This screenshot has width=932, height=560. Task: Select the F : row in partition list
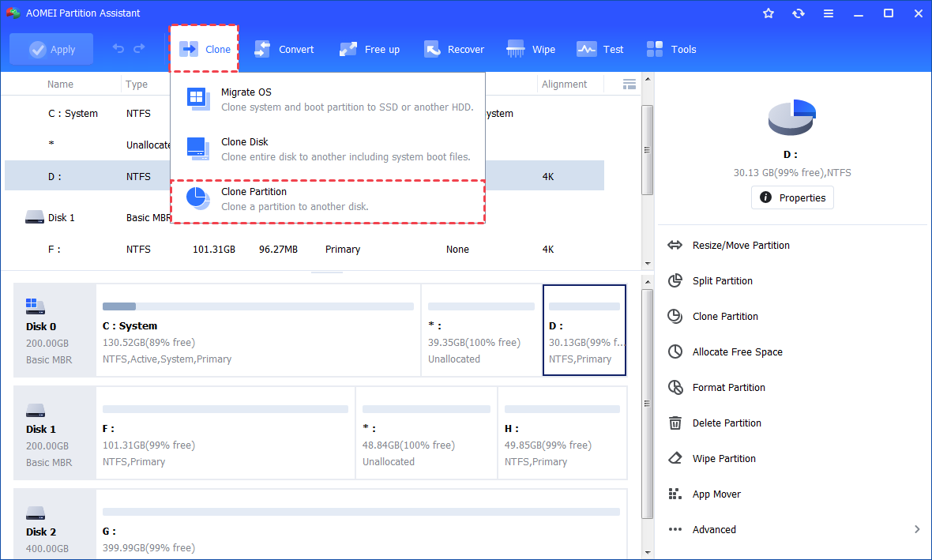[x=304, y=249]
